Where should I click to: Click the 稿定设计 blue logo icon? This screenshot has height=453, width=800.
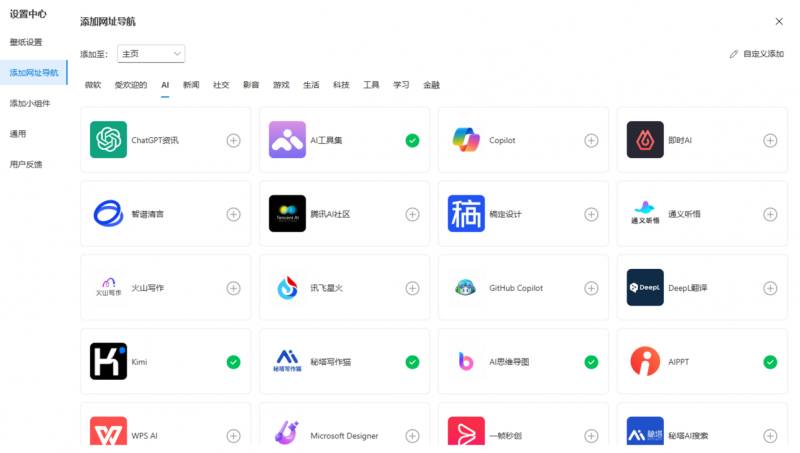click(x=466, y=214)
